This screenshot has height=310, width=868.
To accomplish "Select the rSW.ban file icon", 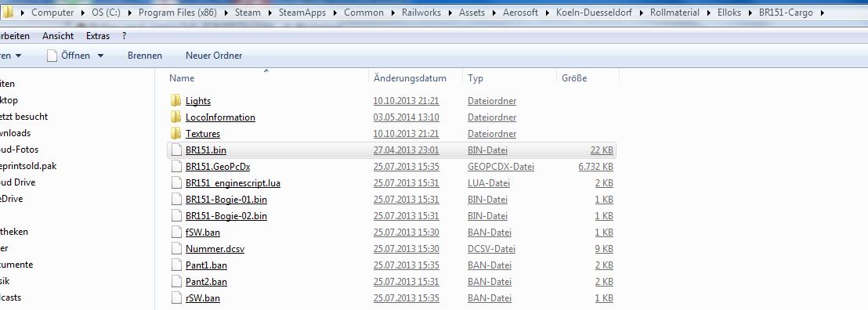I will coord(176,298).
